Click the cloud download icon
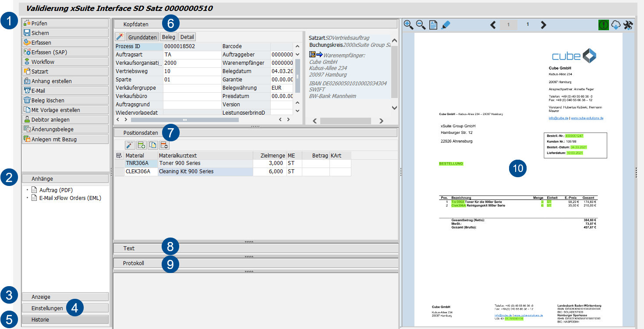 [x=616, y=25]
